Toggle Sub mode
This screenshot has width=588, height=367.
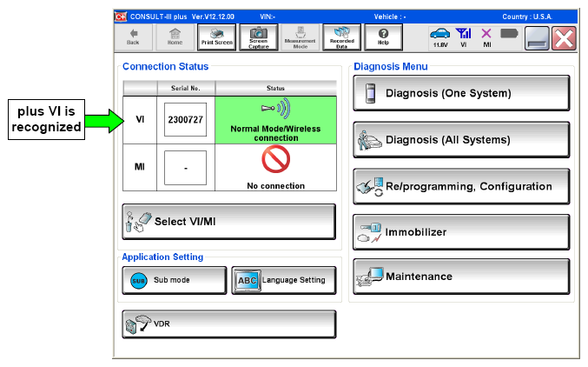pyautogui.click(x=173, y=280)
